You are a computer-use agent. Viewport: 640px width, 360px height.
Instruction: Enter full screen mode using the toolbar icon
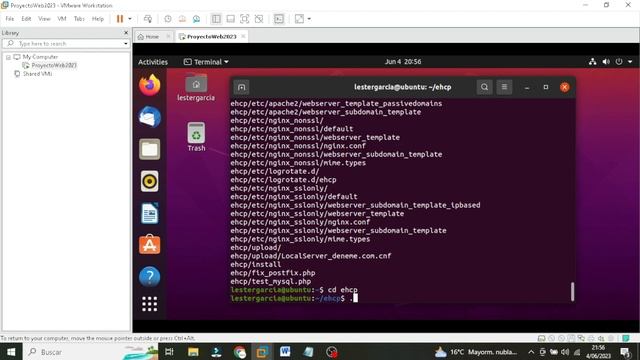tap(244, 19)
